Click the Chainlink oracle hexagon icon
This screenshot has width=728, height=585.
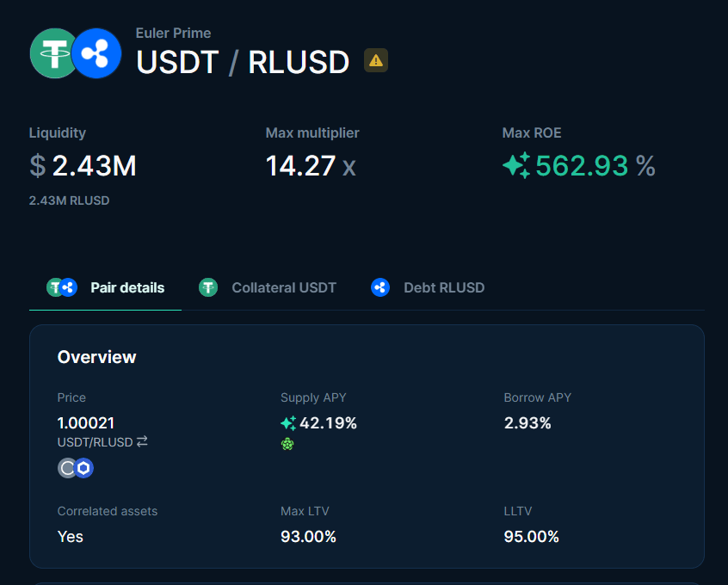pyautogui.click(x=83, y=467)
